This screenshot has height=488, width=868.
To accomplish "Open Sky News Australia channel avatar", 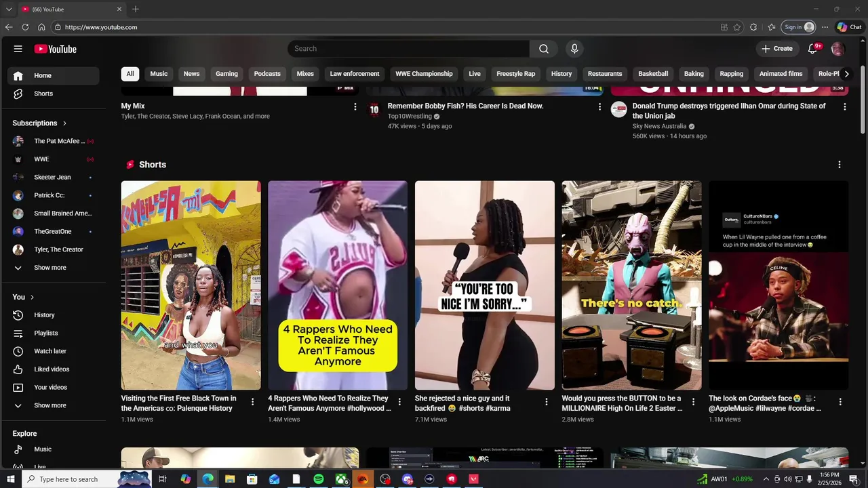I will click(x=618, y=110).
